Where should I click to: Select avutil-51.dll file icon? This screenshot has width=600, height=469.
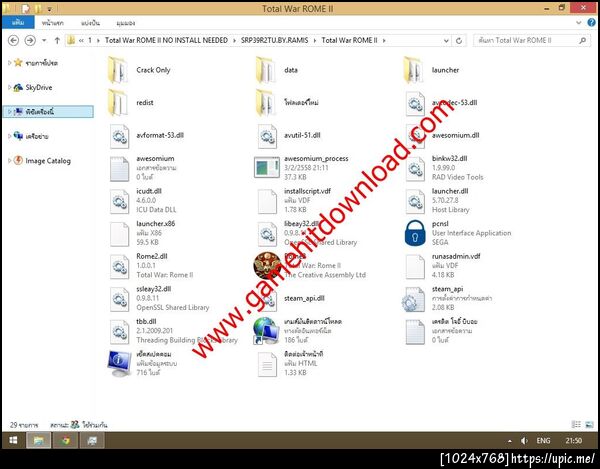pos(267,136)
